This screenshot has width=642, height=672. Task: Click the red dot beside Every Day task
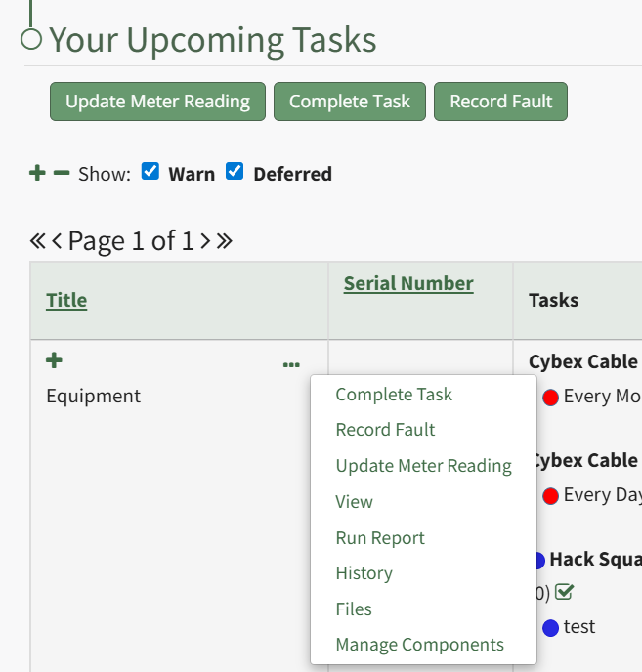(550, 495)
